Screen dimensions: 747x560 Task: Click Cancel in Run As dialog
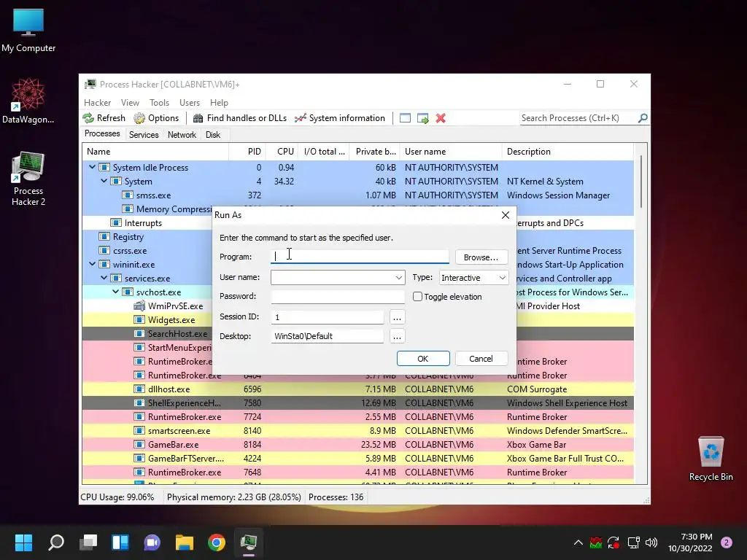[x=481, y=359]
